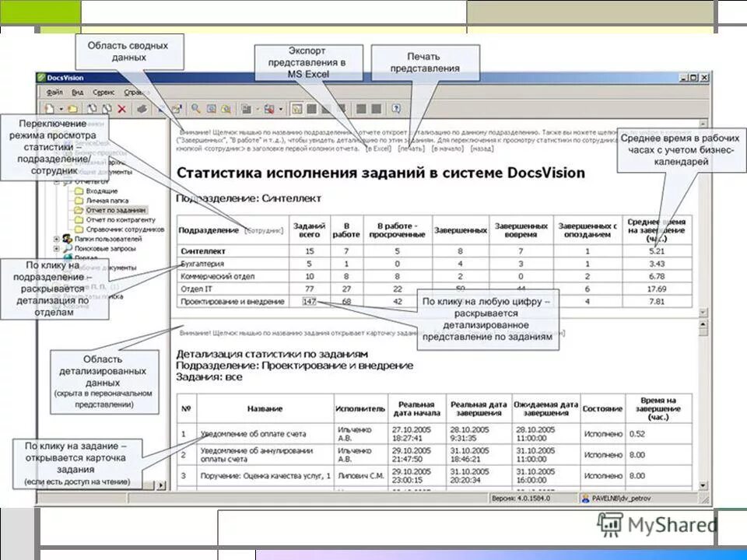
Task: Click the yellow open folder toolbar icon
Action: (72, 109)
